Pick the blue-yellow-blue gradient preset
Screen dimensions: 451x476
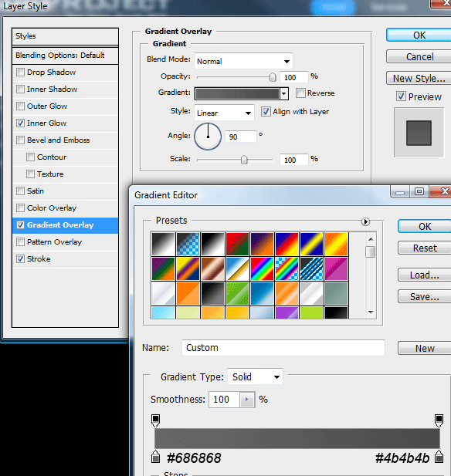[311, 244]
